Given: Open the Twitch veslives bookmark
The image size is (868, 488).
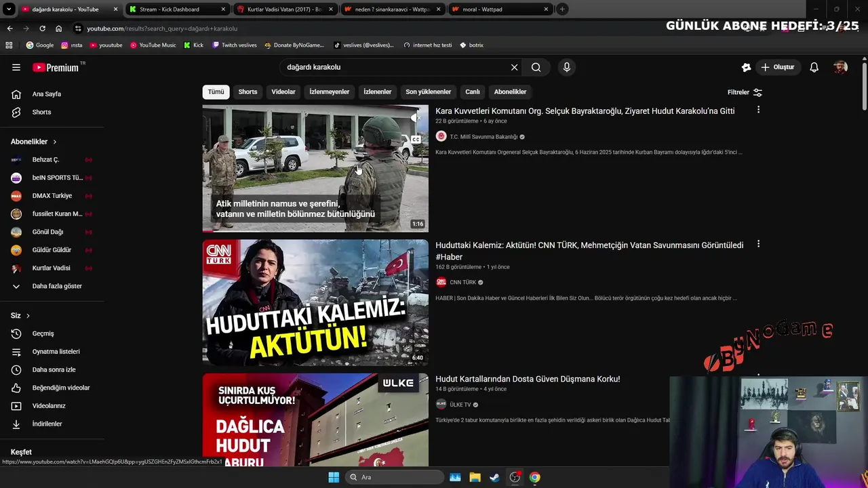Looking at the screenshot, I should [234, 45].
